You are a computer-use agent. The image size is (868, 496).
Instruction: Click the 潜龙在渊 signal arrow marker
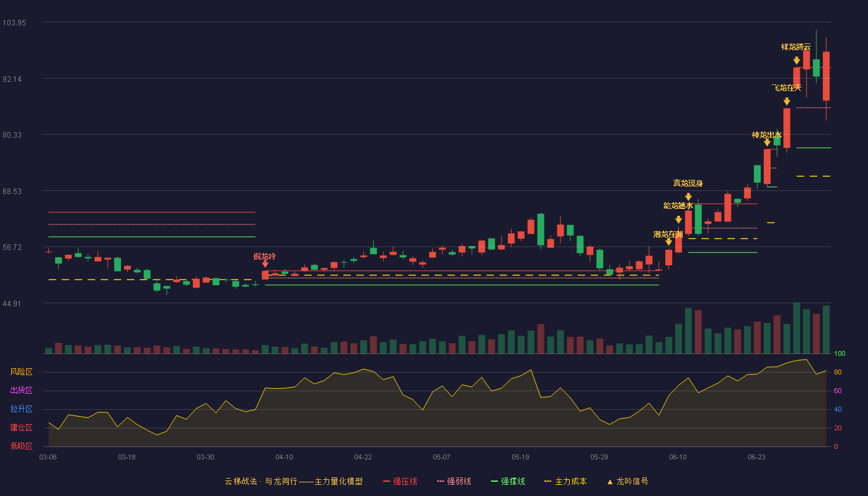[668, 242]
